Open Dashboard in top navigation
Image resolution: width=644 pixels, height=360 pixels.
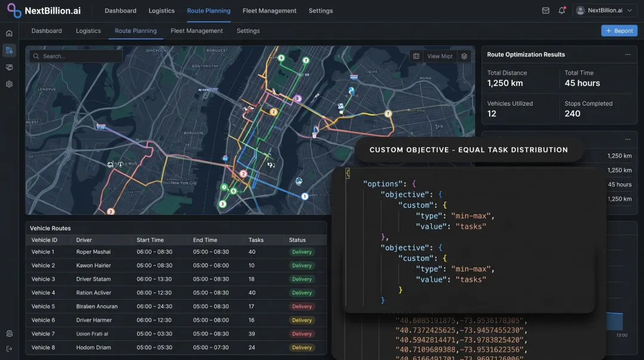[x=120, y=11]
